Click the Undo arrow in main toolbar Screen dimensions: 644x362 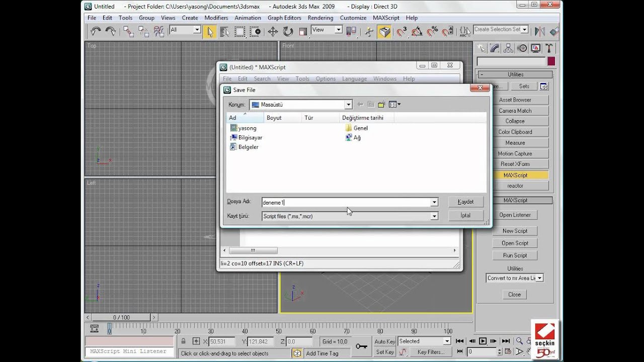[96, 32]
